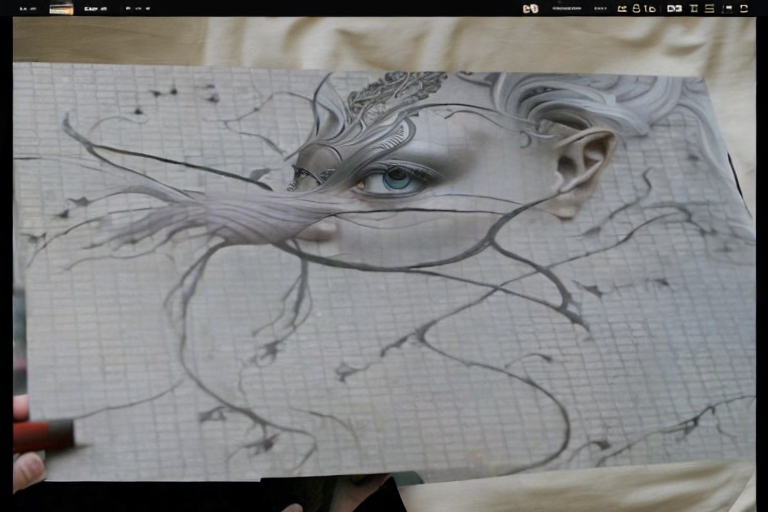Select the highlighted thumbnail in the top bar
This screenshot has width=768, height=512.
click(61, 9)
